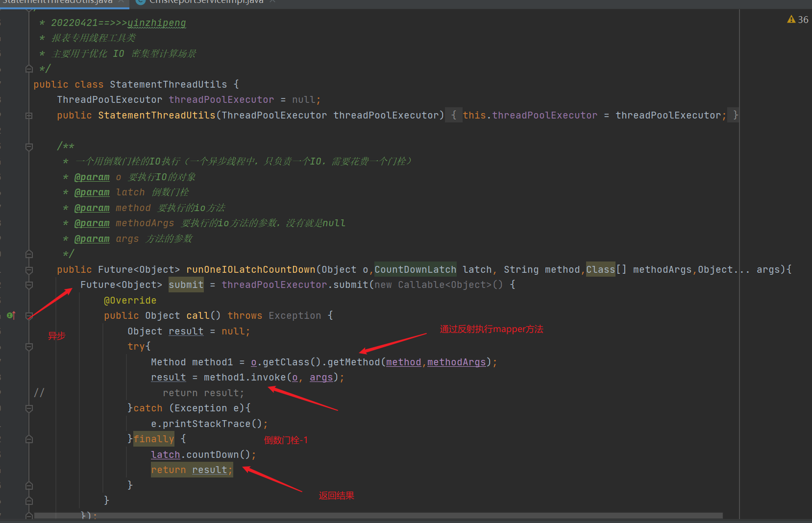This screenshot has width=812, height=523.
Task: Click 'latch.countDown()' call
Action: (200, 454)
